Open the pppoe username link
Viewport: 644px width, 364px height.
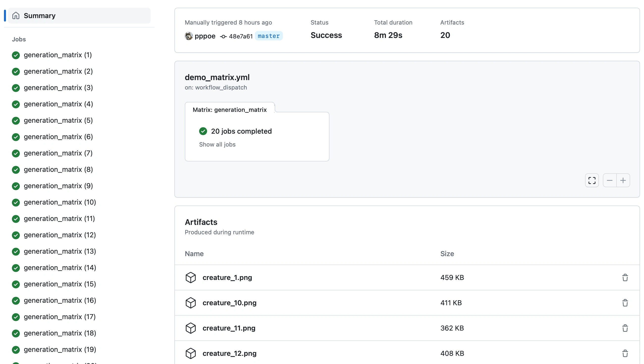tap(205, 36)
